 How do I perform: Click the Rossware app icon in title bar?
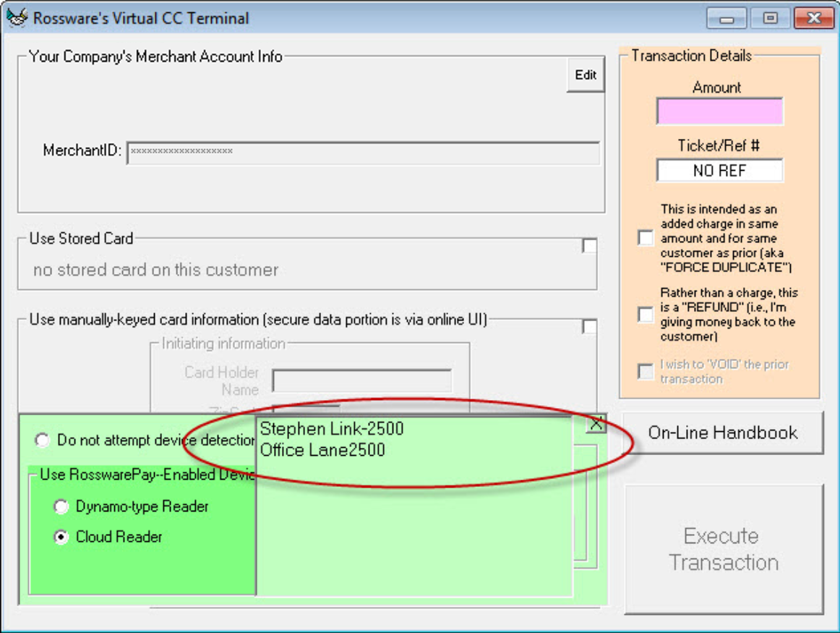17,17
